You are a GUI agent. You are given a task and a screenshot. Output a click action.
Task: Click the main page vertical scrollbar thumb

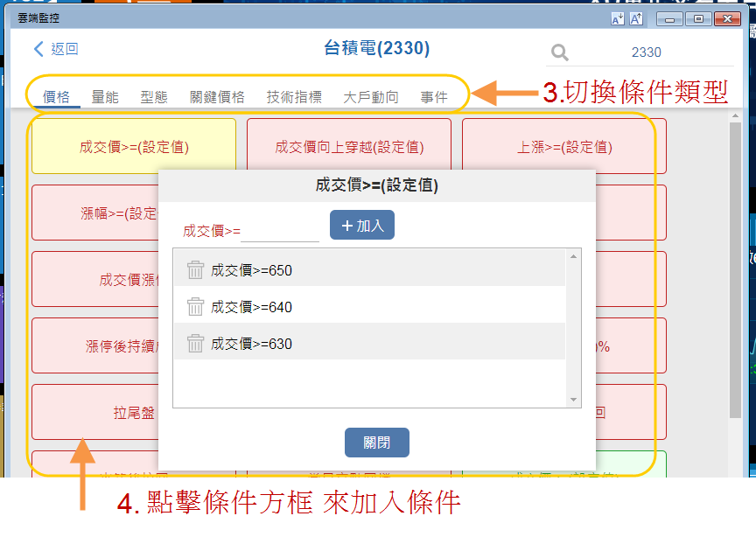(735, 270)
